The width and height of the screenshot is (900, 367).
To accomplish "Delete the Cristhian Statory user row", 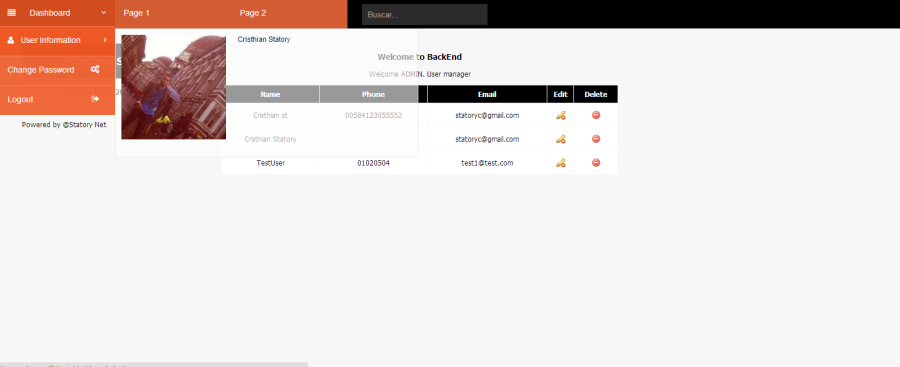I will point(596,138).
